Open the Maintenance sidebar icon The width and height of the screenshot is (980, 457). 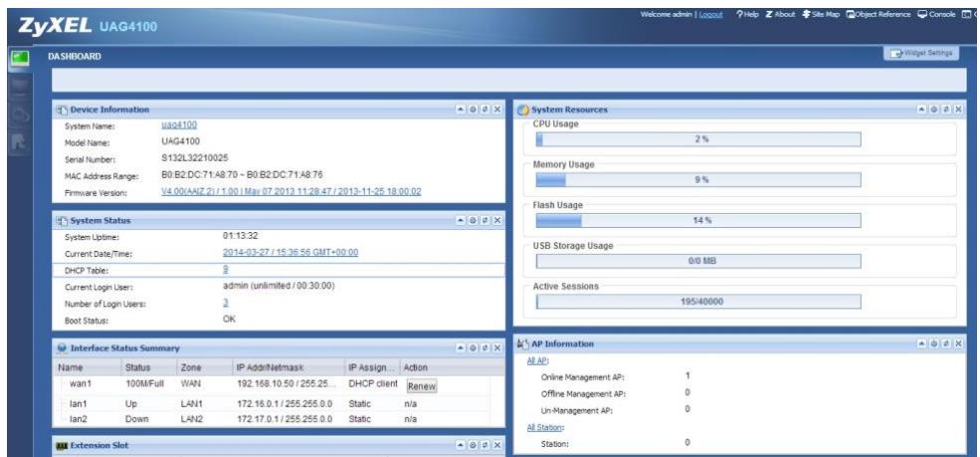coord(20,143)
